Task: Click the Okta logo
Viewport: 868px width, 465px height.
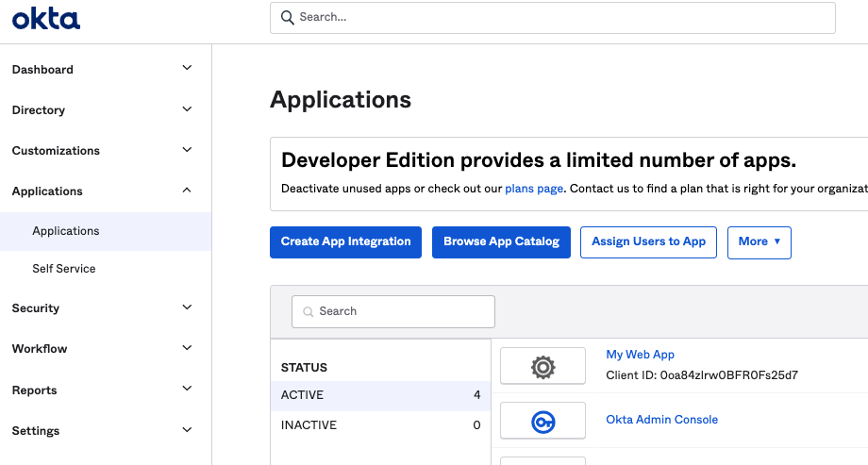Action: pyautogui.click(x=46, y=19)
